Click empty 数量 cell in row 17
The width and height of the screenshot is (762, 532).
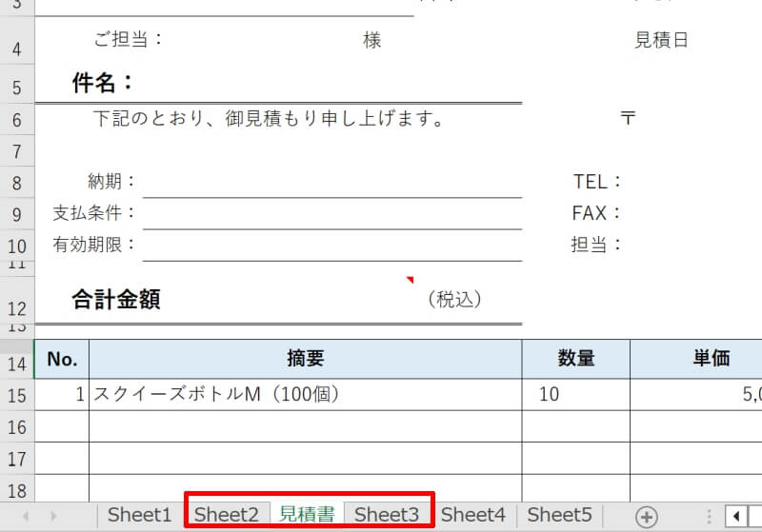pyautogui.click(x=576, y=458)
